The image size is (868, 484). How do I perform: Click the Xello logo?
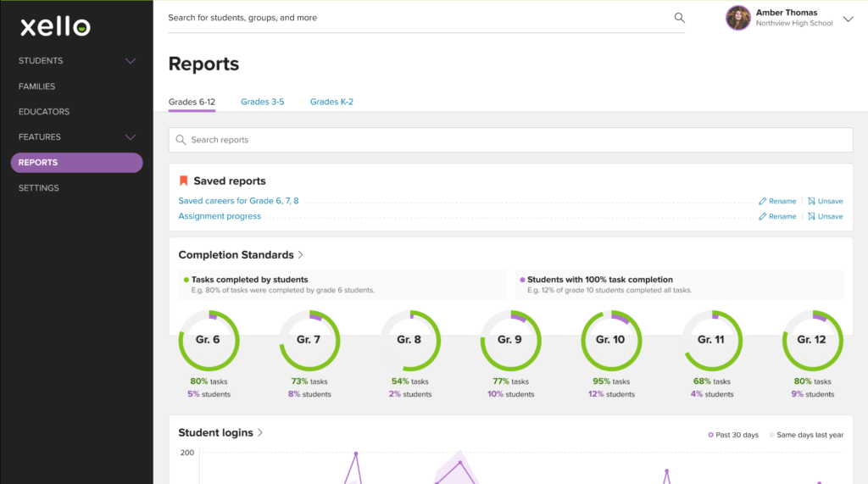55,26
